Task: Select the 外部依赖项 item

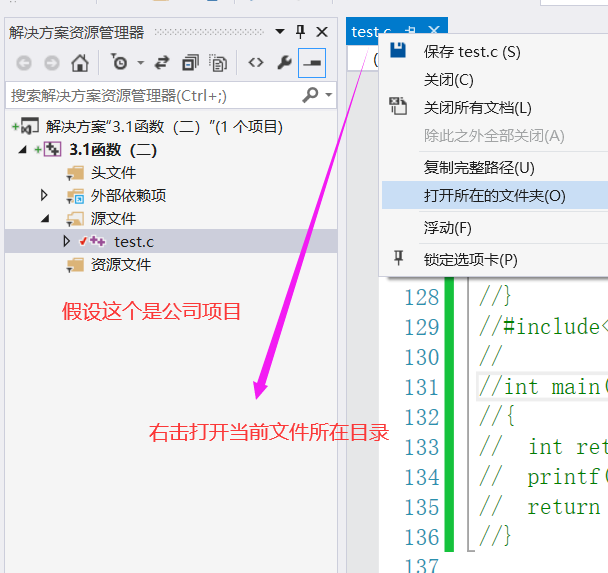Action: point(128,196)
